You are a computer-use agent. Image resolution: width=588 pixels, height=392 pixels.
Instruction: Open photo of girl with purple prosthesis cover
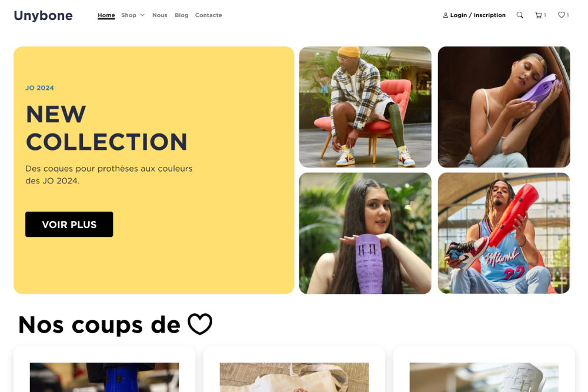tap(365, 233)
